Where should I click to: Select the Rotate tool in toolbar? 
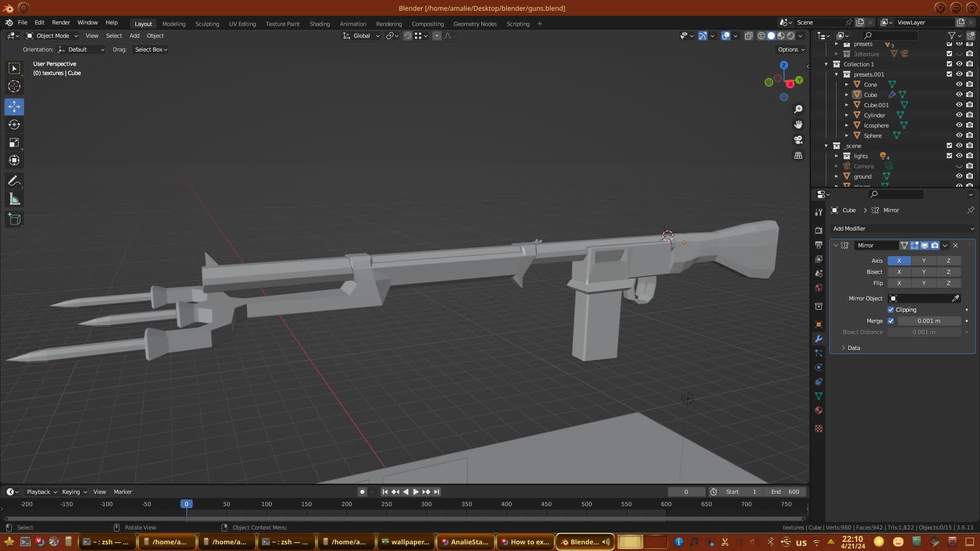14,124
